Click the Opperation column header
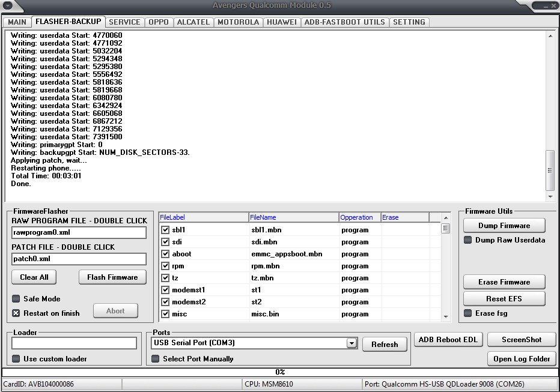The width and height of the screenshot is (560, 392). coord(360,217)
